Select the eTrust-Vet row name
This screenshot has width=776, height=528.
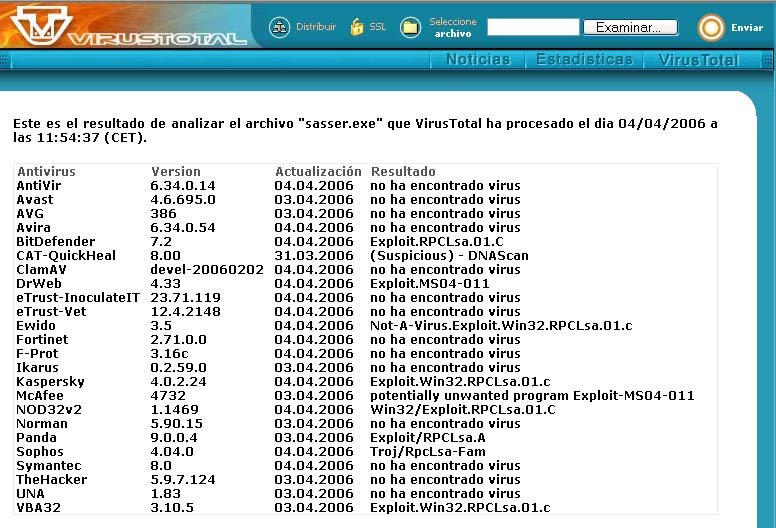click(x=51, y=312)
